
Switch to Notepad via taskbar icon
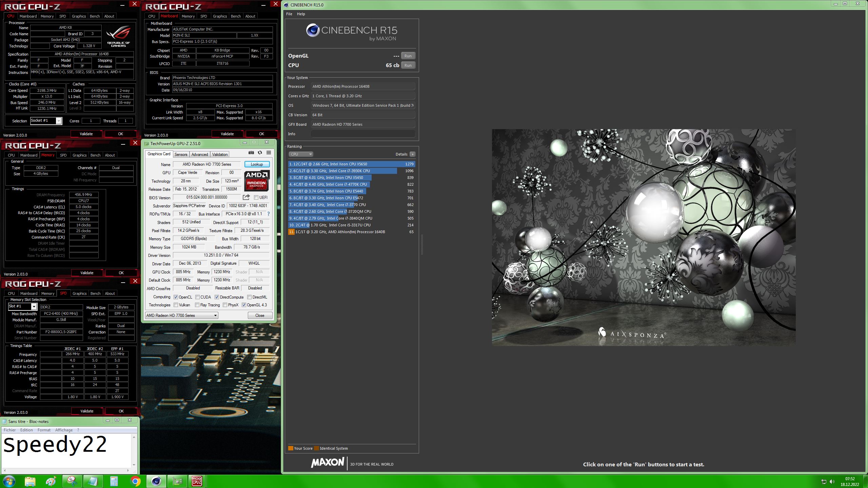[x=93, y=481]
